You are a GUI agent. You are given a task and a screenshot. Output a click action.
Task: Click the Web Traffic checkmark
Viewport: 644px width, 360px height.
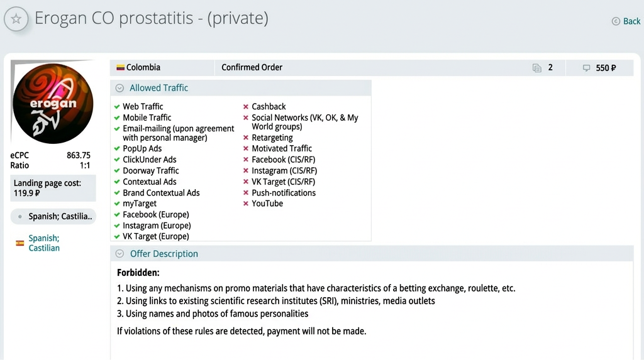(117, 107)
